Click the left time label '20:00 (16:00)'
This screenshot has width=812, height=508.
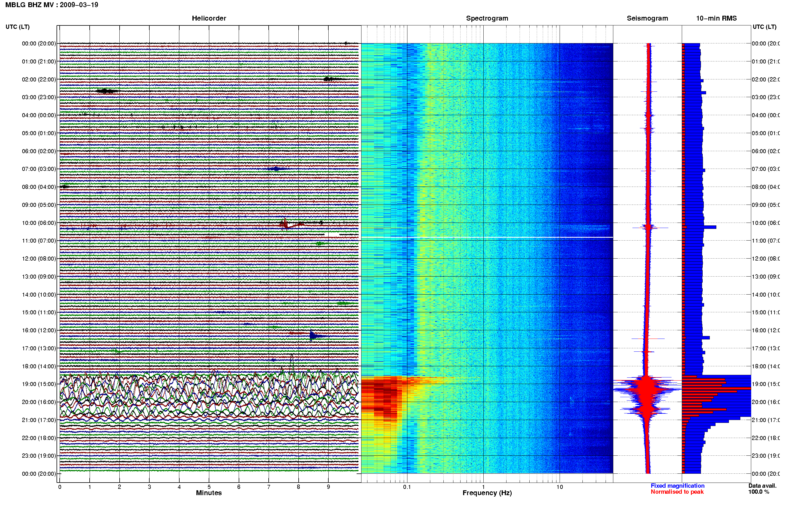[x=39, y=402]
